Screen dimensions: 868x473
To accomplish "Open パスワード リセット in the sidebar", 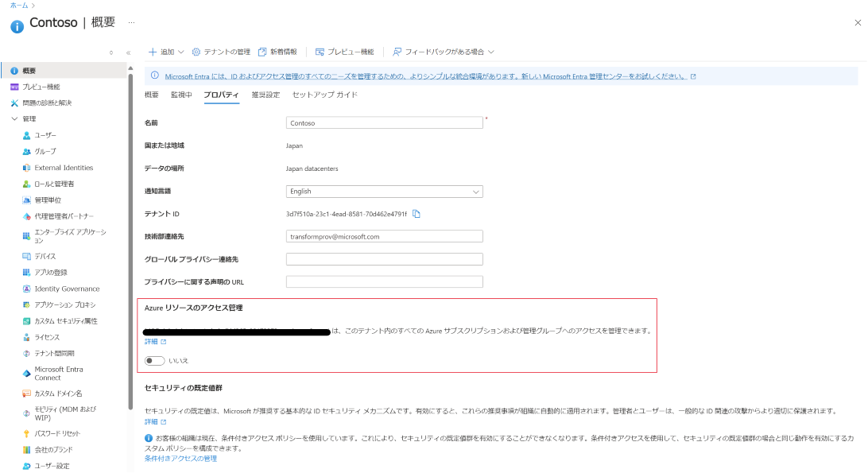I will click(56, 433).
